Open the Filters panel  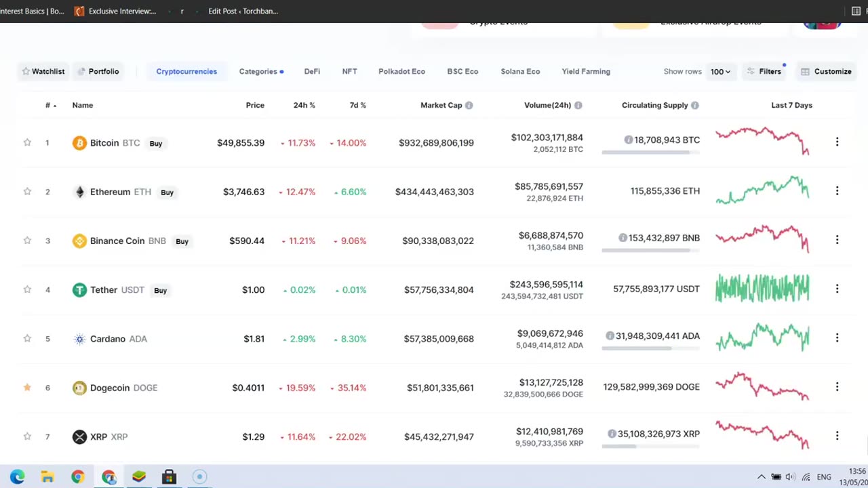pos(764,71)
